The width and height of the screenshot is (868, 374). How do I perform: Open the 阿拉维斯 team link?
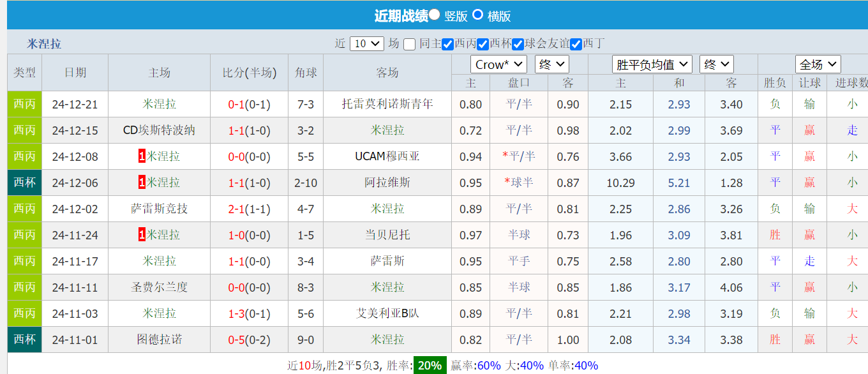[388, 183]
